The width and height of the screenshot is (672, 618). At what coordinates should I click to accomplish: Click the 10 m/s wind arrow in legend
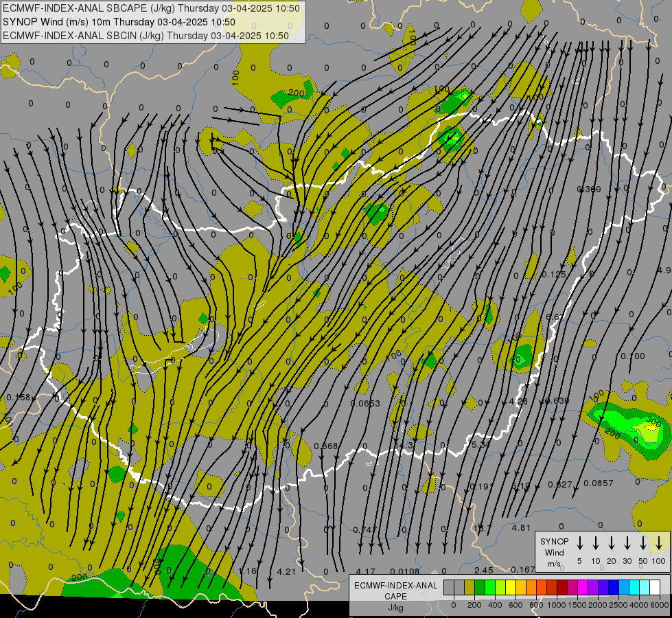coord(596,543)
